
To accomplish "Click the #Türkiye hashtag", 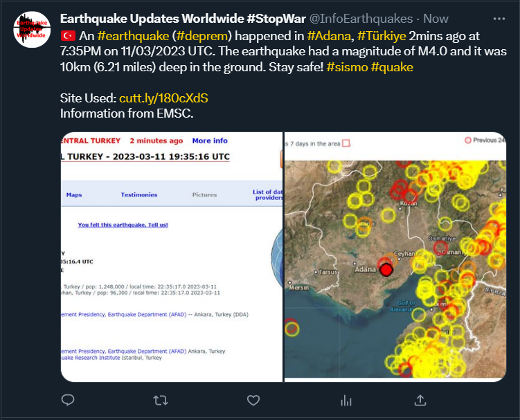I will [x=382, y=35].
